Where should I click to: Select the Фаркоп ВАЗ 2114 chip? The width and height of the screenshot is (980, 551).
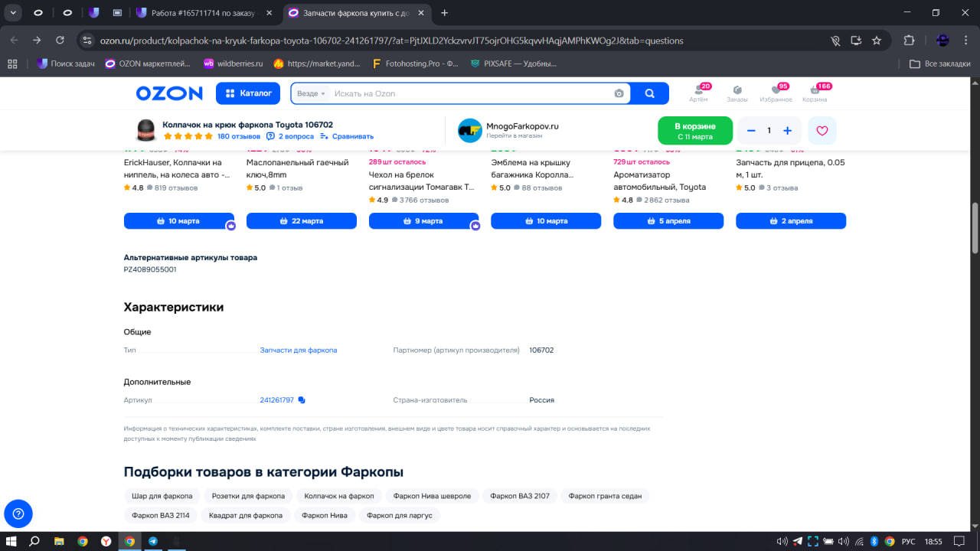161,516
